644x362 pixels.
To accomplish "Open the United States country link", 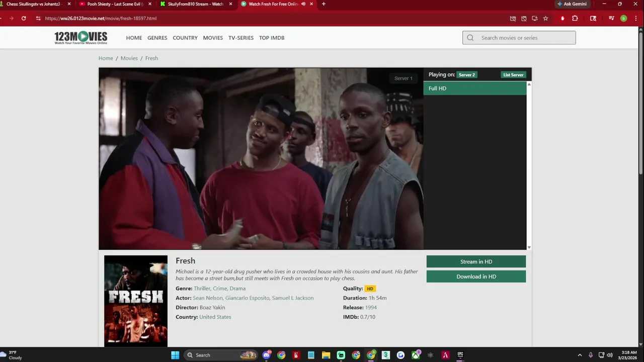I will (215, 317).
